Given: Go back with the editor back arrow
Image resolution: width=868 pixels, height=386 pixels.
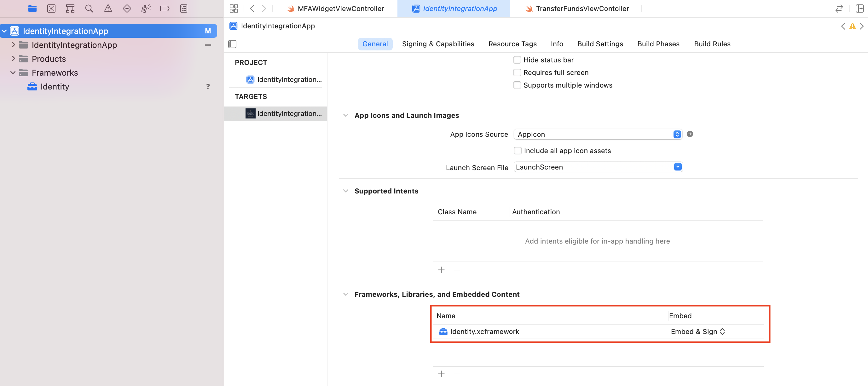Looking at the screenshot, I should 252,9.
